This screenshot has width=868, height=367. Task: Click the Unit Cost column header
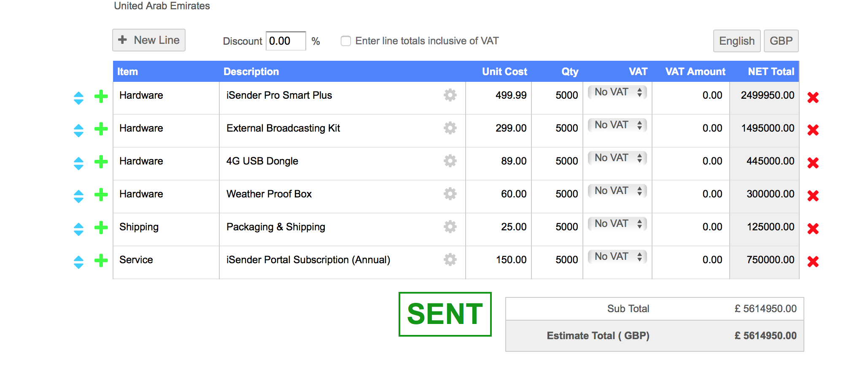pyautogui.click(x=504, y=72)
